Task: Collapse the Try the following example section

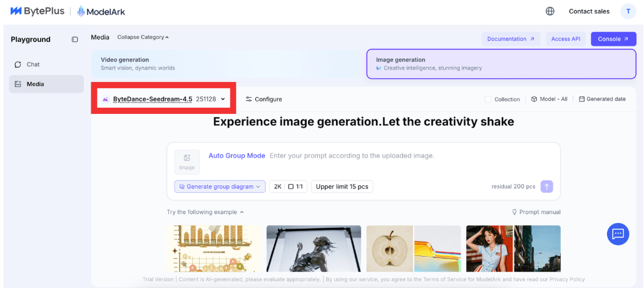Action: (x=205, y=212)
